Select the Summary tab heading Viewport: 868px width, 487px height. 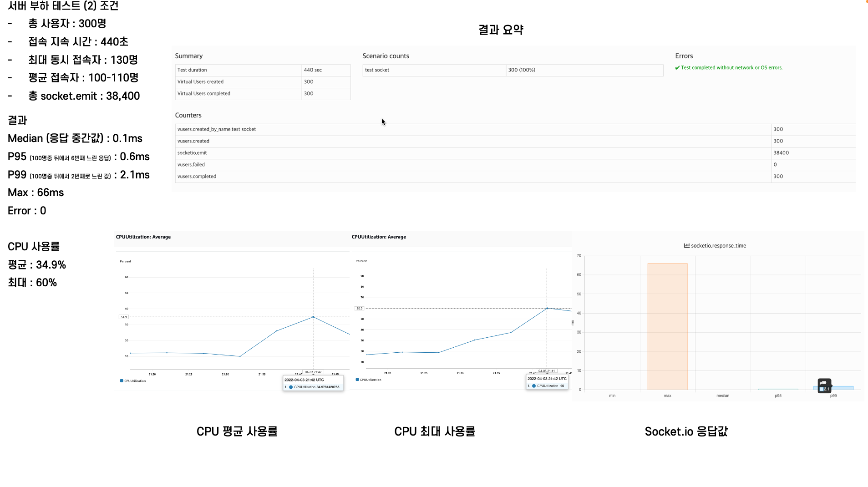[189, 56]
